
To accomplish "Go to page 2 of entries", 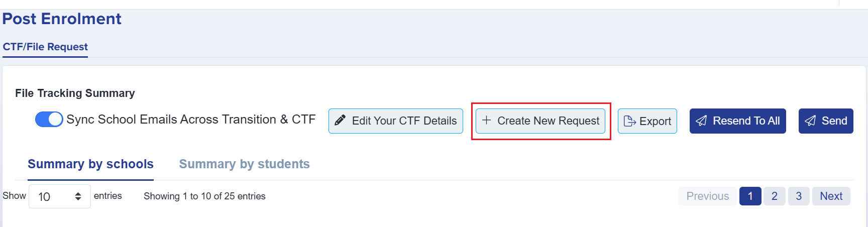I will 775,196.
